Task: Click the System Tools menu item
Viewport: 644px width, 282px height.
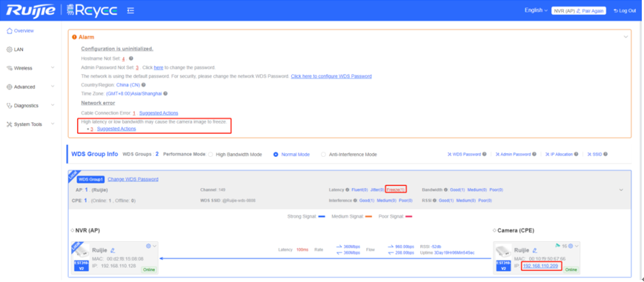Action: coord(28,124)
